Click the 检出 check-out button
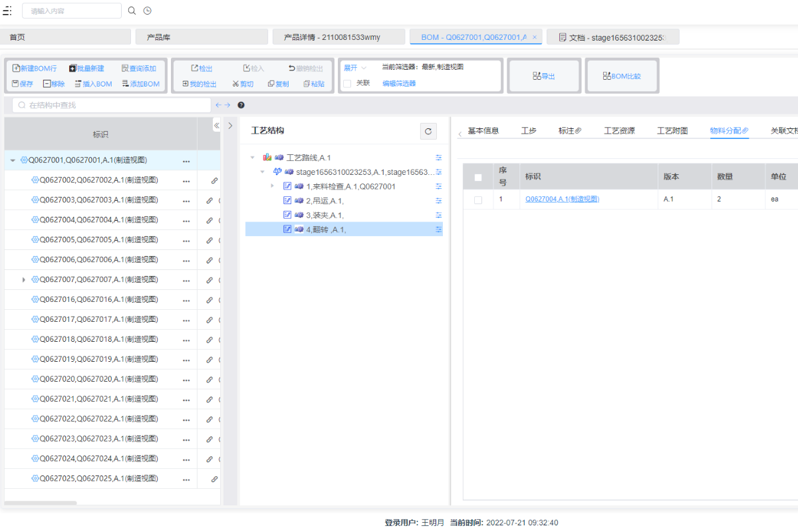 click(x=202, y=68)
